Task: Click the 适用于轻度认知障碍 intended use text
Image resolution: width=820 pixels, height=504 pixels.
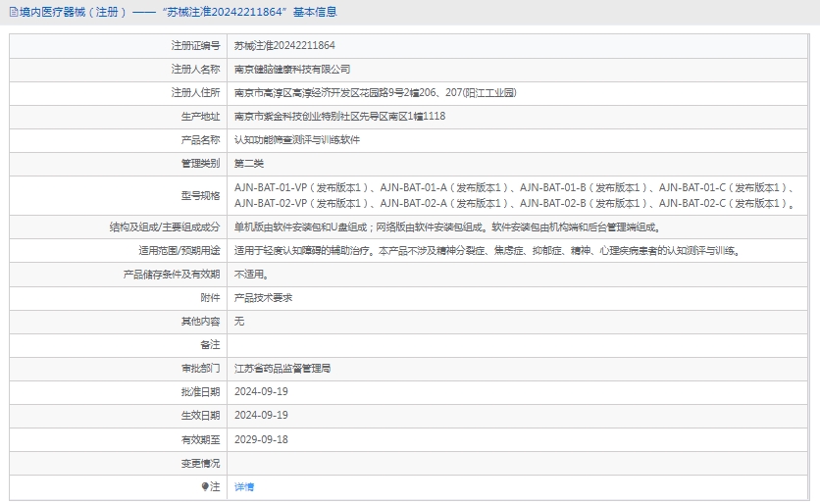Action: point(486,250)
